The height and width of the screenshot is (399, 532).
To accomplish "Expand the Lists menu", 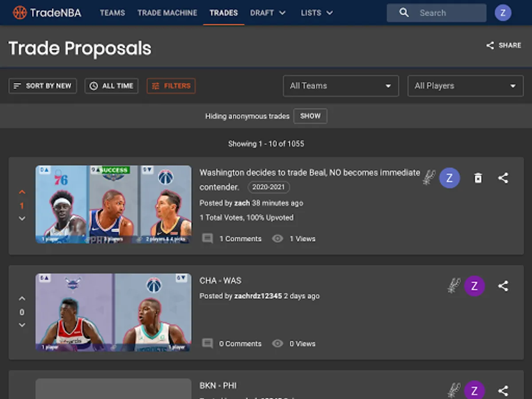I will tap(317, 13).
